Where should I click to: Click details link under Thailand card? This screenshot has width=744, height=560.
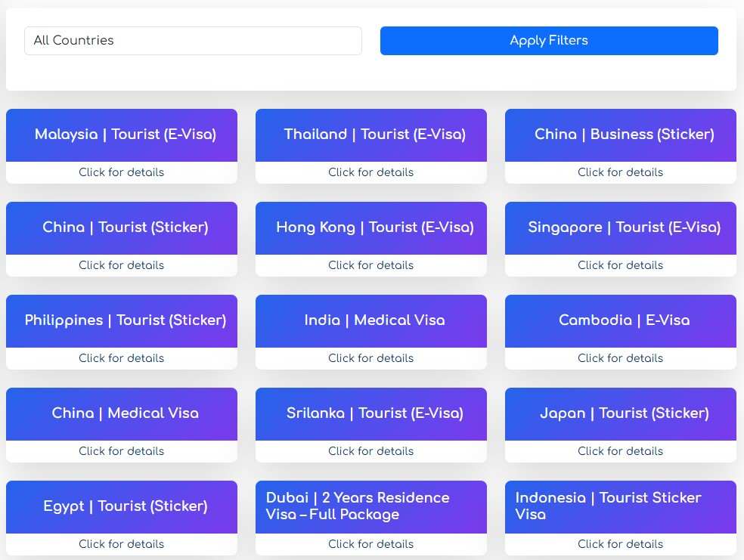[x=371, y=172]
